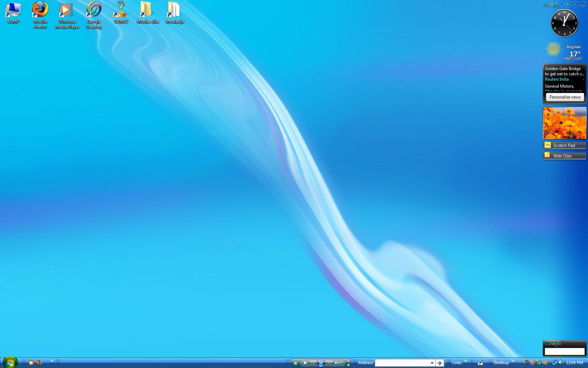This screenshot has width=588, height=368.
Task: Launch Mozilla Firefox from the desktop
Action: point(40,15)
